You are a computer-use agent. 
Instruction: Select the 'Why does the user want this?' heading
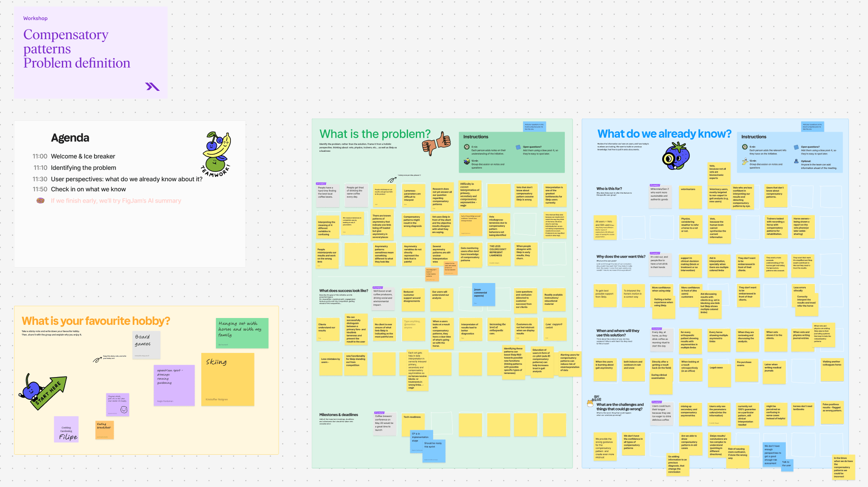tap(621, 257)
